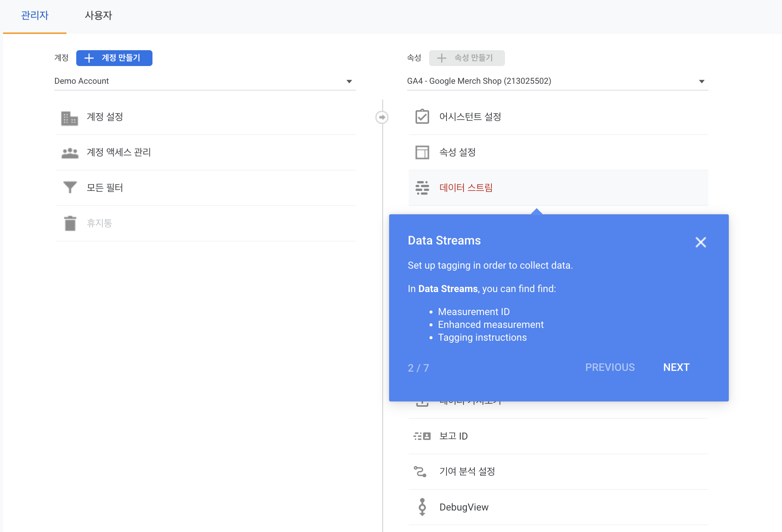782x532 pixels.
Task: Close the Data Streams tooltip
Action: (x=700, y=242)
